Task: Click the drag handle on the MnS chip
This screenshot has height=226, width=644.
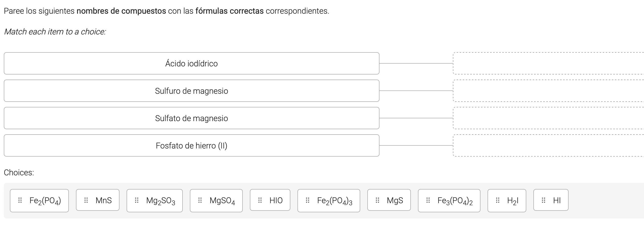Action: coord(86,200)
